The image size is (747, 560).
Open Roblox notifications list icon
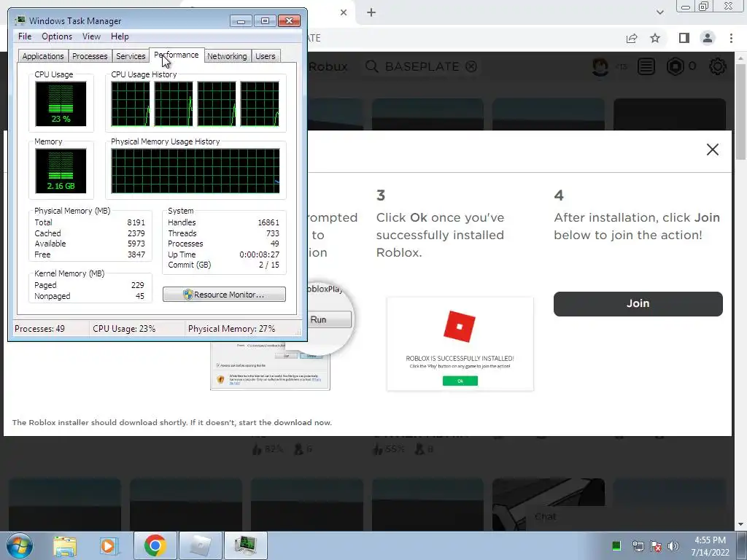coord(646,66)
